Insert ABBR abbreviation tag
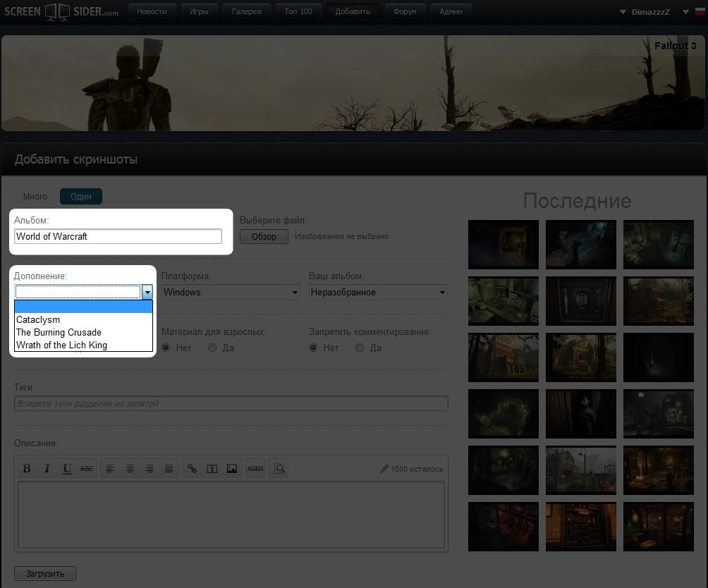This screenshot has width=708, height=588. pyautogui.click(x=255, y=468)
